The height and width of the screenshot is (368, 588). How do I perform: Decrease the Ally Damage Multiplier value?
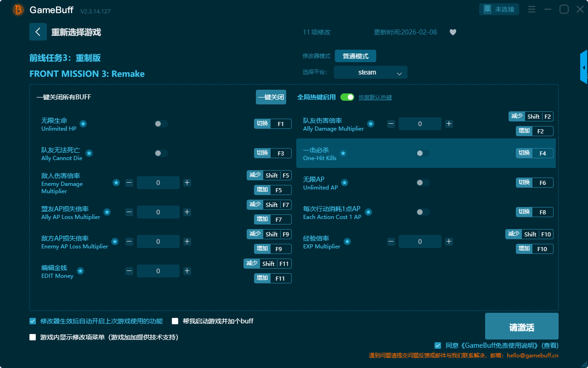tap(391, 124)
